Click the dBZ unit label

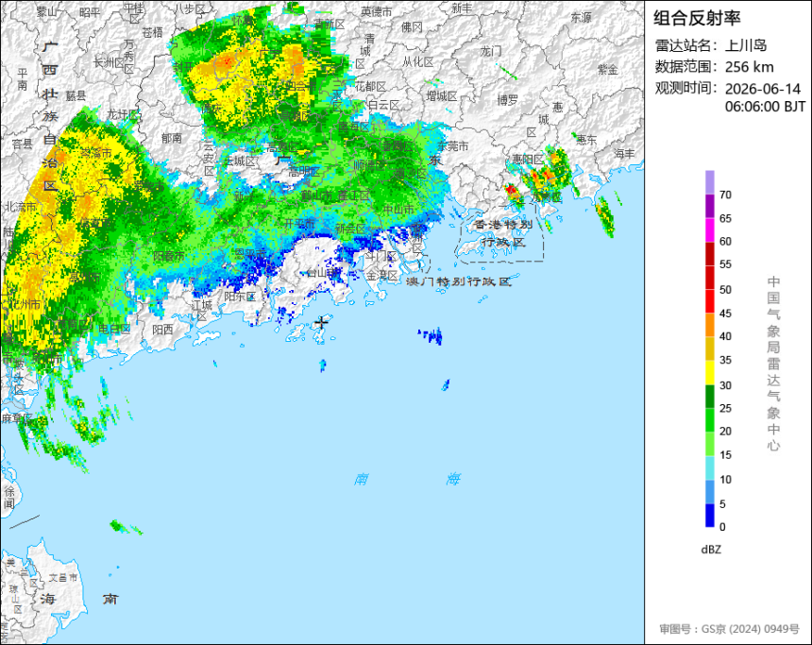[x=711, y=550]
